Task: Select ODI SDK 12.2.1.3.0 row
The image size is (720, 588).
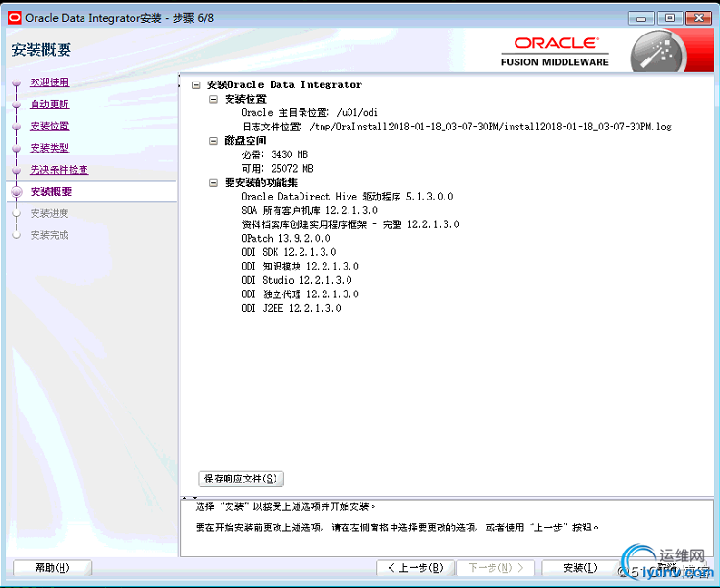Action: (288, 252)
